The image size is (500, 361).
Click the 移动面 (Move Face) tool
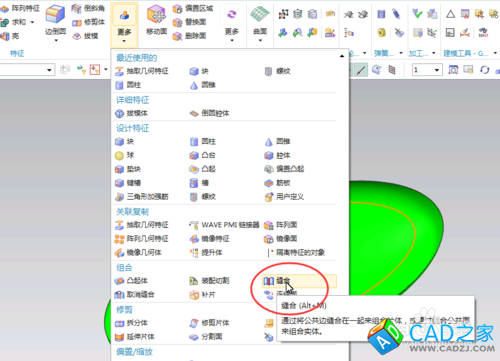click(156, 20)
